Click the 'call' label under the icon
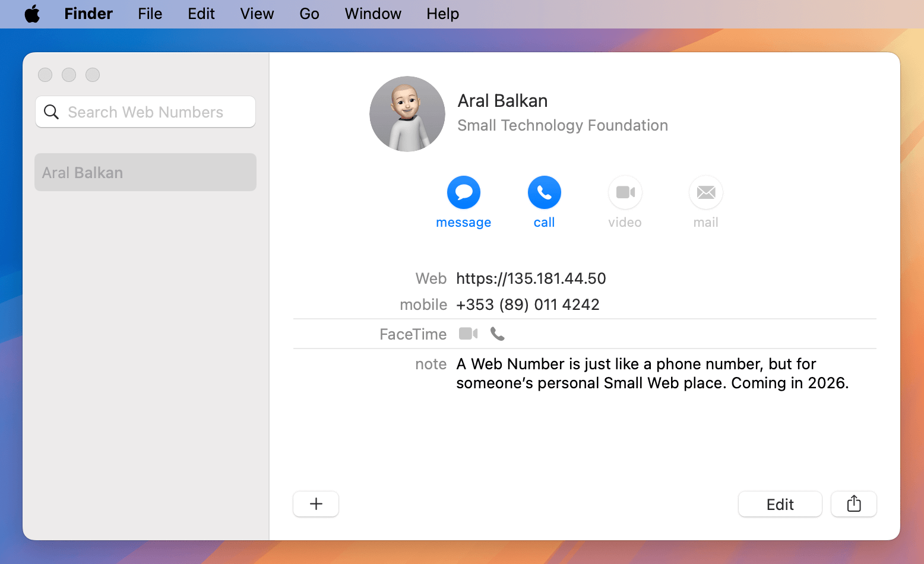Image resolution: width=924 pixels, height=564 pixels. click(x=545, y=222)
